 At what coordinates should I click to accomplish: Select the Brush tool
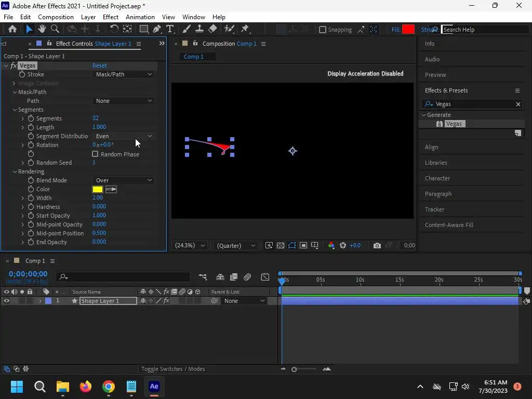click(x=187, y=29)
